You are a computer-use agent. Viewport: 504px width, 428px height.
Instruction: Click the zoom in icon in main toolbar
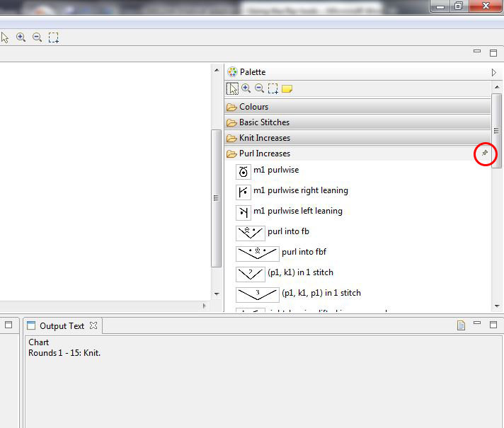click(21, 37)
